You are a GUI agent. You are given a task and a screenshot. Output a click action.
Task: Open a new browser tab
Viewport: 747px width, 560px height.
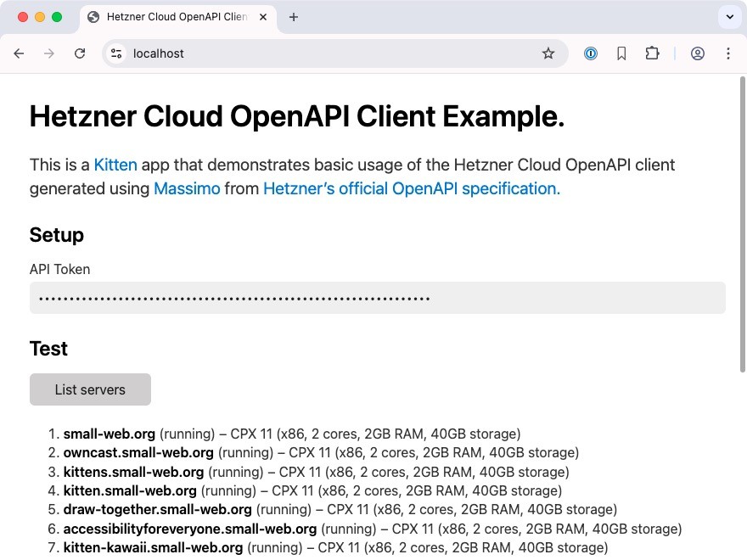(294, 17)
